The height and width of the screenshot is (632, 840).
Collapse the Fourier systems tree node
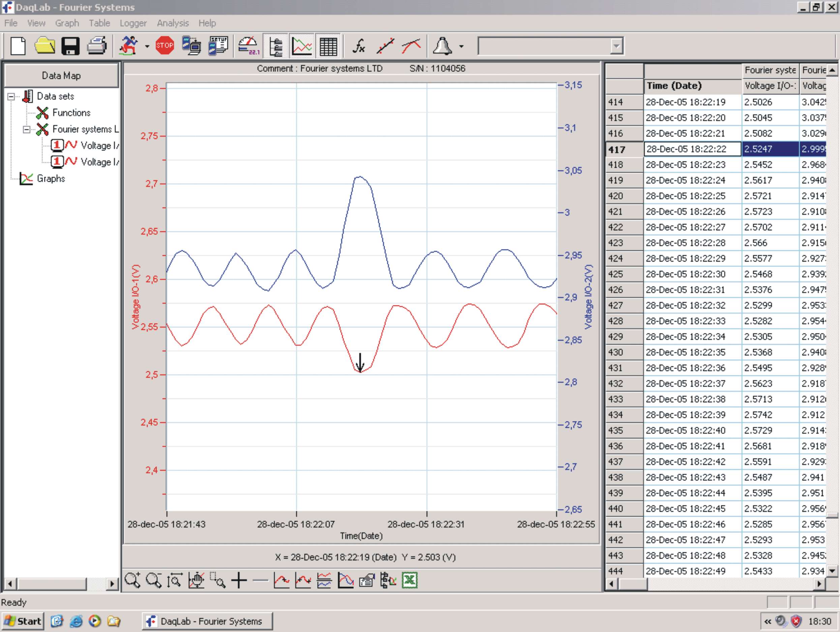point(27,130)
